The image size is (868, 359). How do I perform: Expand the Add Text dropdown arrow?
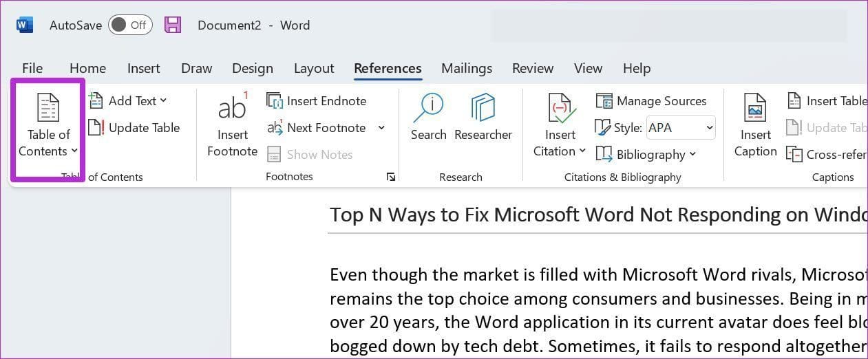click(x=163, y=100)
